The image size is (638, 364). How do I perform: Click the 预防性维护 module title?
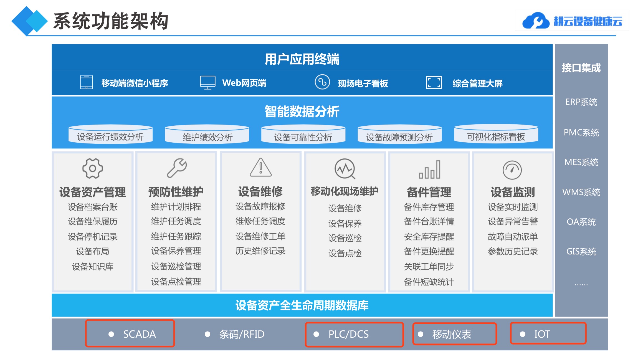pos(176,192)
